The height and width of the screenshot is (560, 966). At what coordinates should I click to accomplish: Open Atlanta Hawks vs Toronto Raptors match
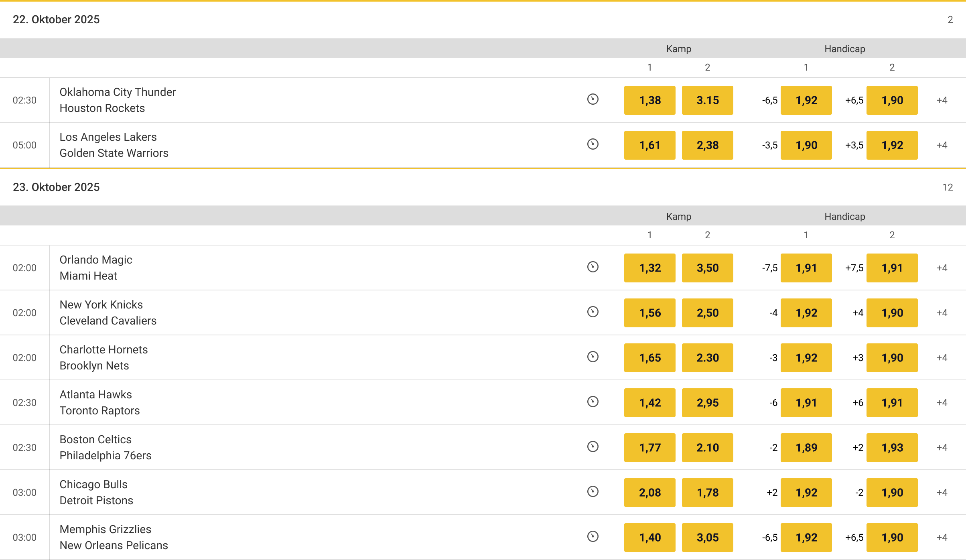(99, 403)
